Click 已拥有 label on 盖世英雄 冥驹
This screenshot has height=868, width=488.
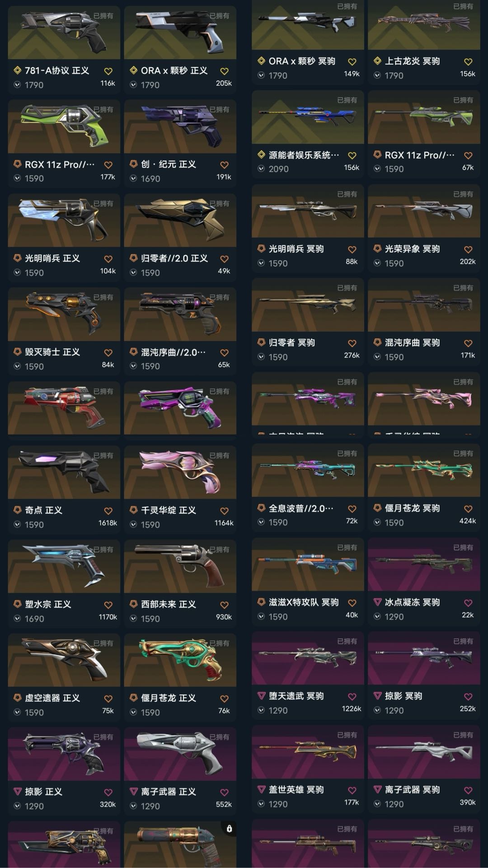(x=347, y=735)
